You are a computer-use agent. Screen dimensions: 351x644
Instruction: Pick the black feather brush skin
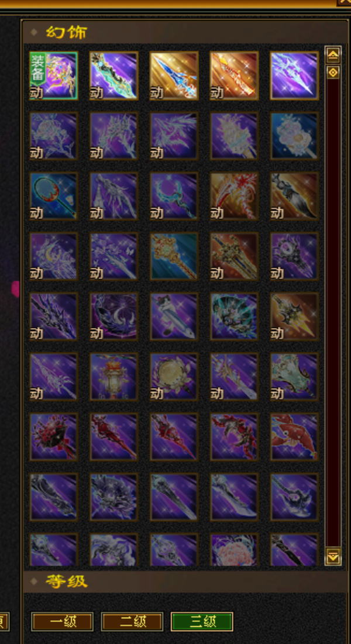point(294,197)
